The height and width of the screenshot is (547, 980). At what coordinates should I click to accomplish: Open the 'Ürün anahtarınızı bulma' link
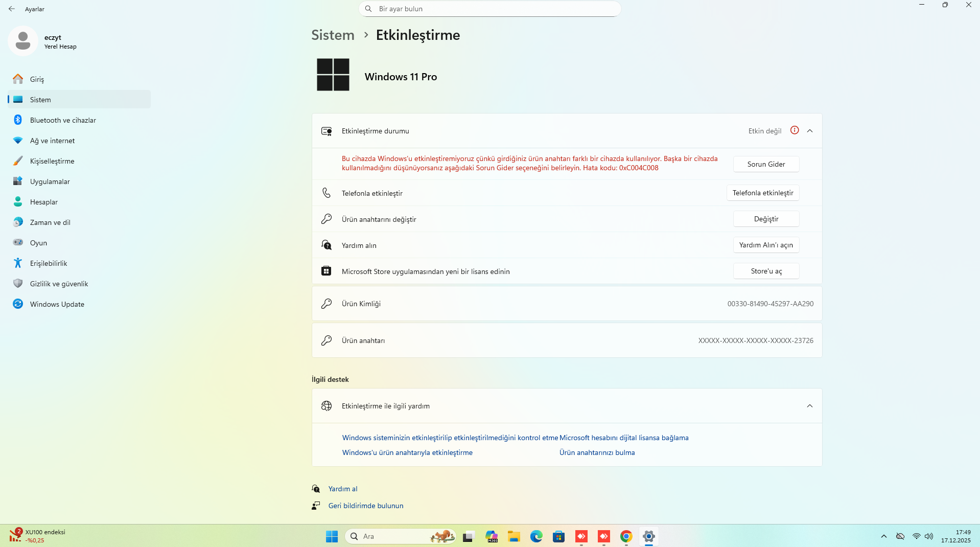[597, 452]
